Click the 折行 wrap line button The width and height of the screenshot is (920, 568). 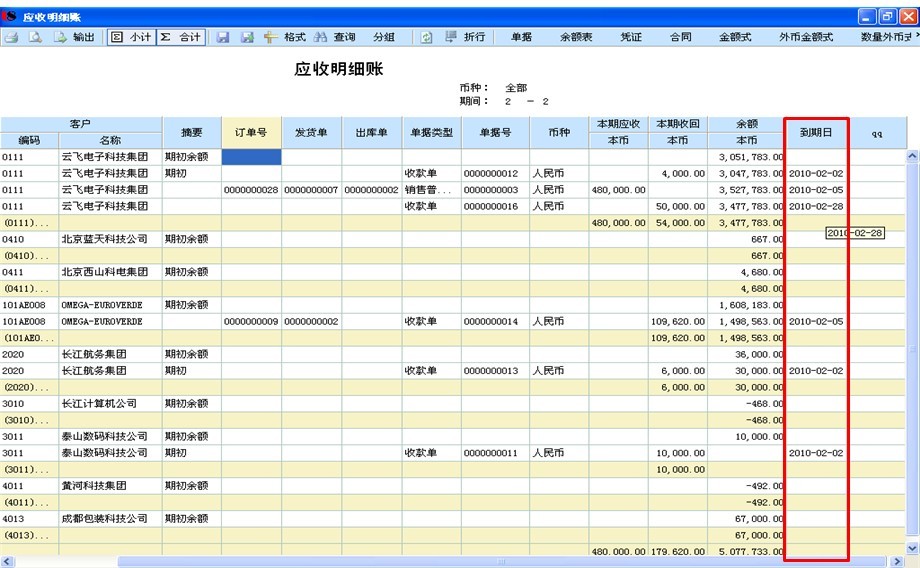(x=465, y=38)
